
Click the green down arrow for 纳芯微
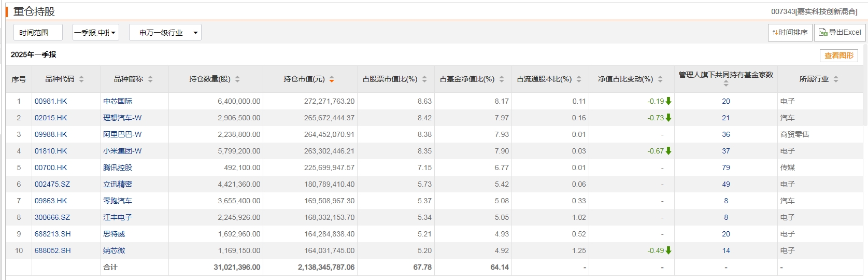(668, 250)
